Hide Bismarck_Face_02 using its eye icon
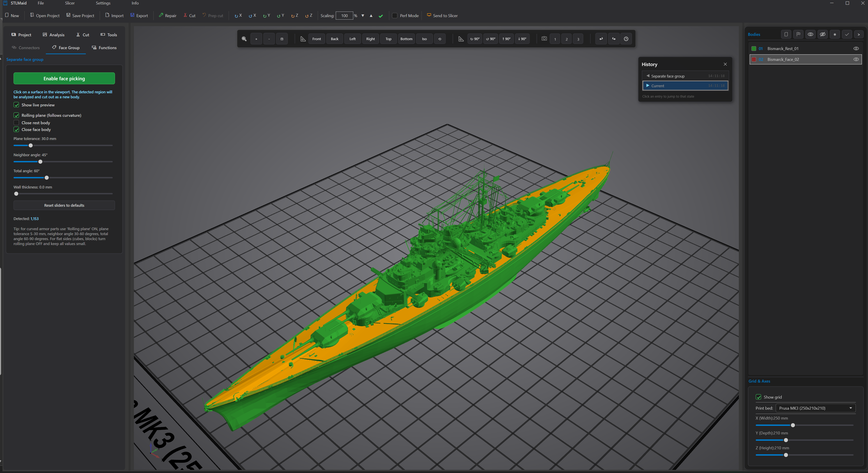Image resolution: width=868 pixels, height=473 pixels. [856, 59]
